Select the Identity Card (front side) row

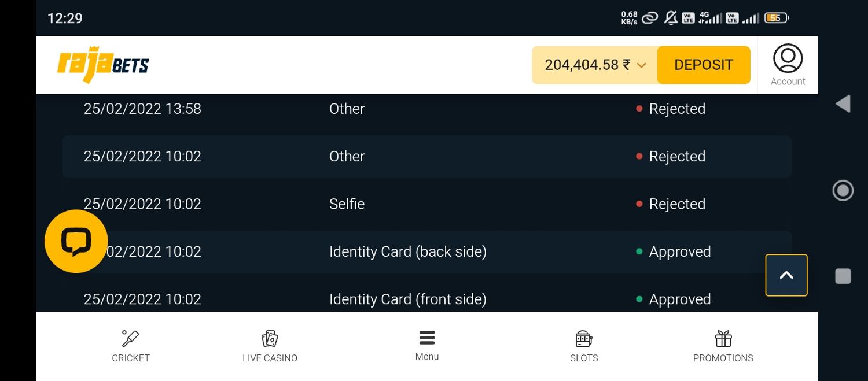point(427,299)
